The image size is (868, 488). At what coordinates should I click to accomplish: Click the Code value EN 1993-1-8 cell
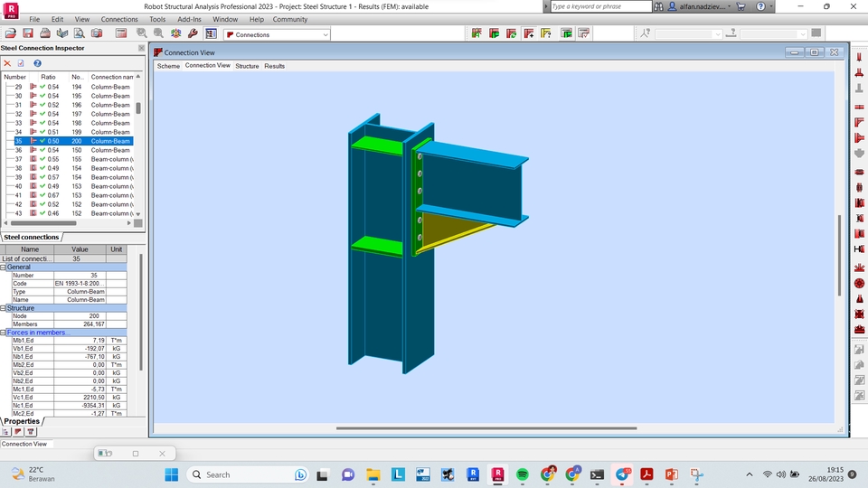click(x=80, y=283)
